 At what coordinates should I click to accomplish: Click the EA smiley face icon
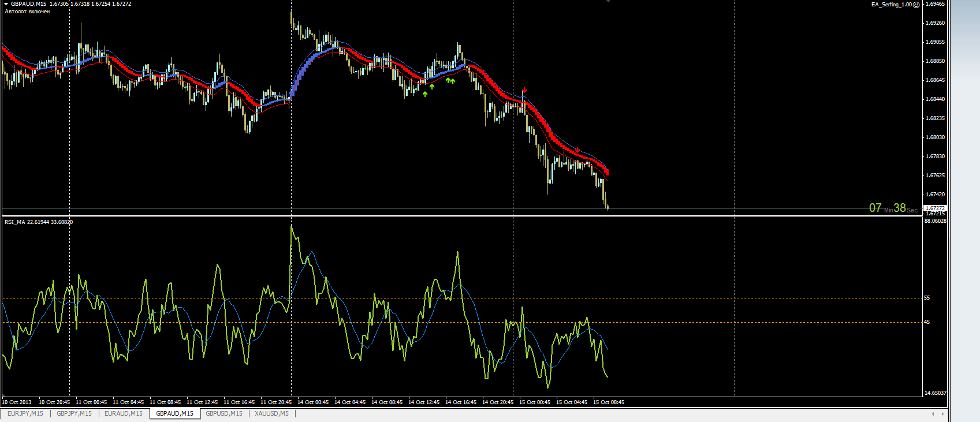916,5
